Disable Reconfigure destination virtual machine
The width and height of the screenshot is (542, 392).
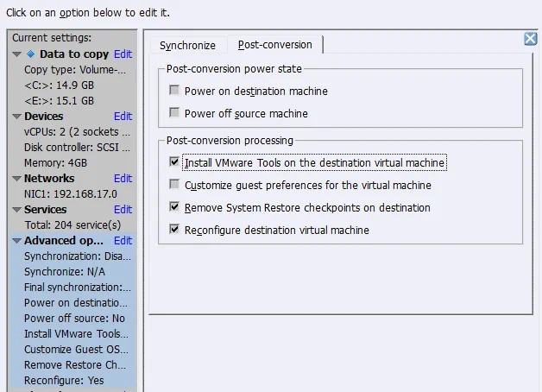175,230
